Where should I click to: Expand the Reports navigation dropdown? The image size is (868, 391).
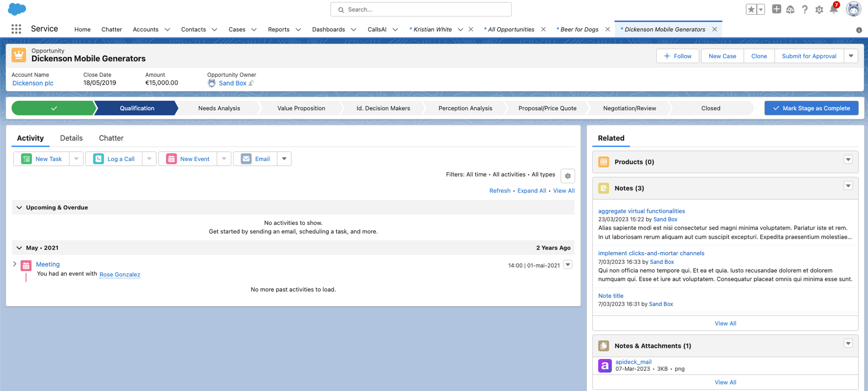coord(298,30)
